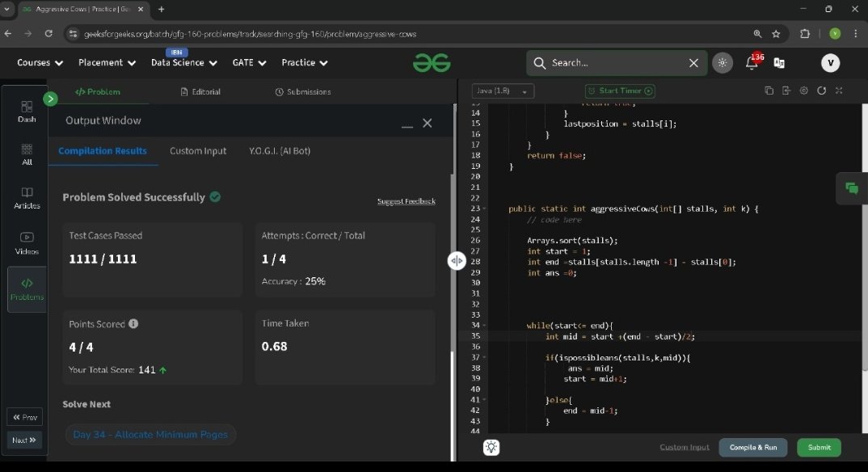Open Problems in the left sidebar
This screenshot has width=868, height=472.
pyautogui.click(x=27, y=289)
